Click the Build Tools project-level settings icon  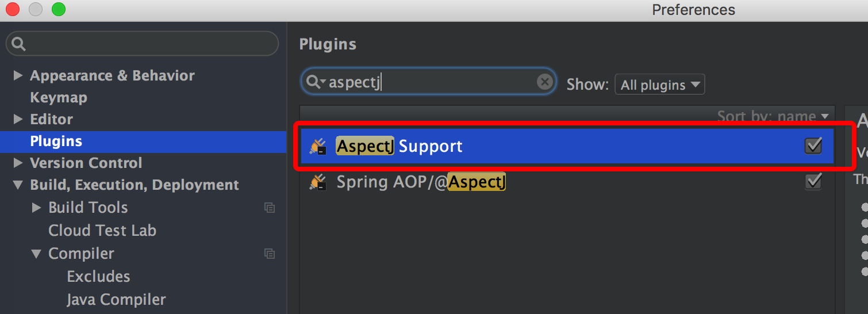[x=269, y=208]
